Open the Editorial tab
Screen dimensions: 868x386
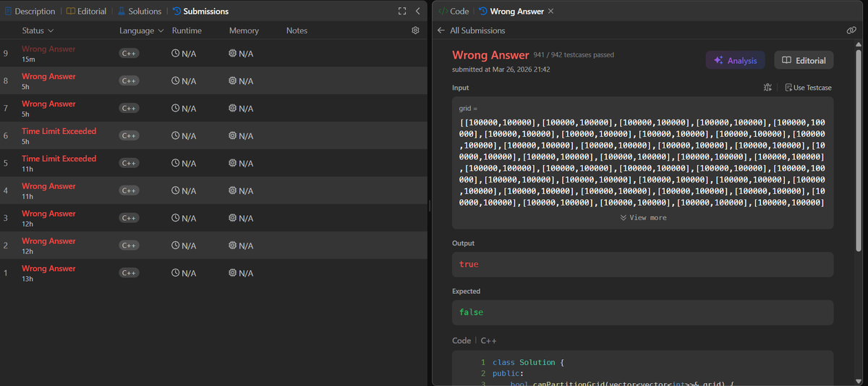pos(87,11)
